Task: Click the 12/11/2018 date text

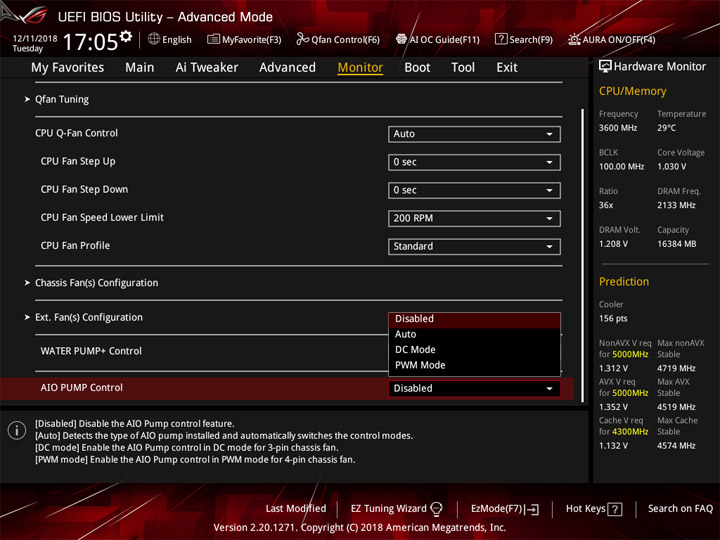Action: 35,39
